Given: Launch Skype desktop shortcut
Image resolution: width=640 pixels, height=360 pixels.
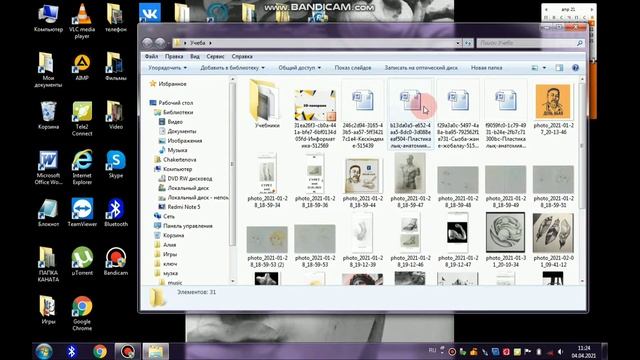Looking at the screenshot, I should coord(116,164).
